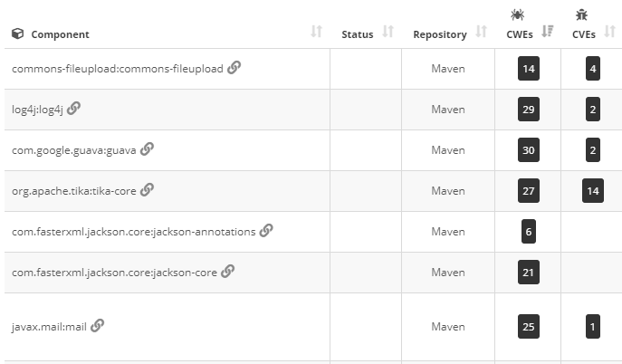The height and width of the screenshot is (364, 622).
Task: Click the spider icon above CWEs
Action: 517,14
